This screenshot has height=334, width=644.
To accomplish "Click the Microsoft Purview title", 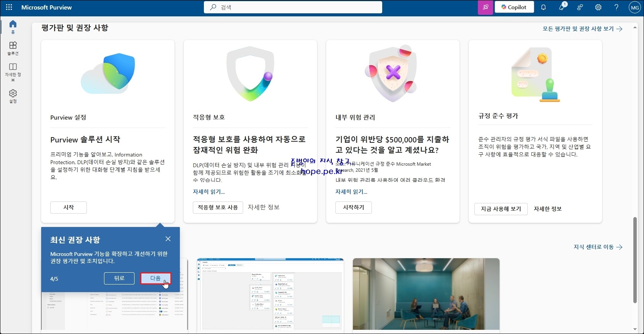I will pyautogui.click(x=46, y=7).
